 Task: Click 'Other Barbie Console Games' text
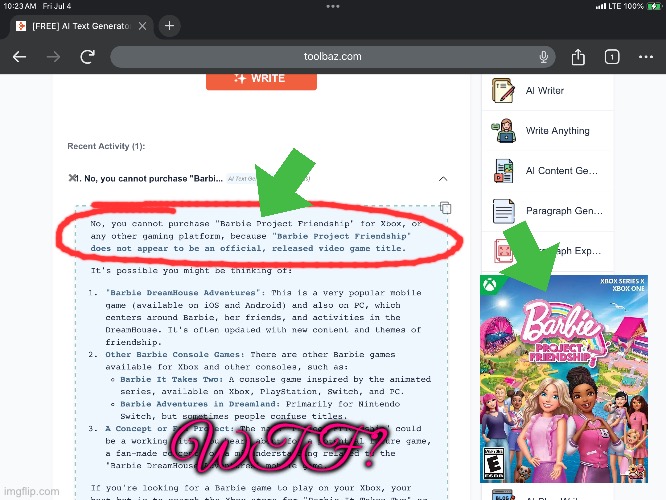tap(174, 354)
